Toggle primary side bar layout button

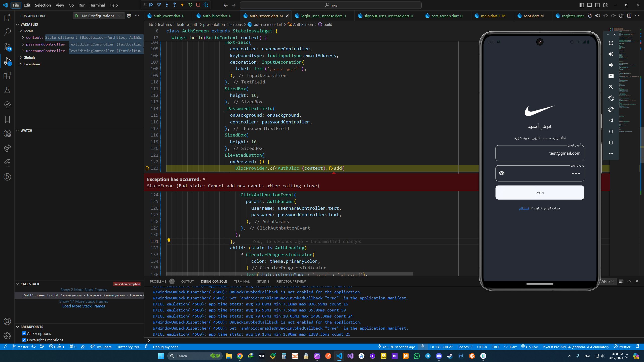582,5
